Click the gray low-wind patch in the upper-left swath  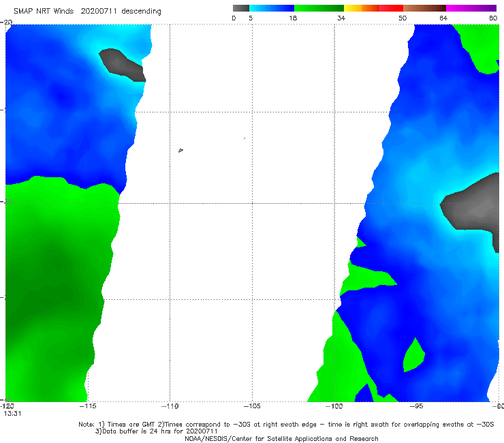121,65
